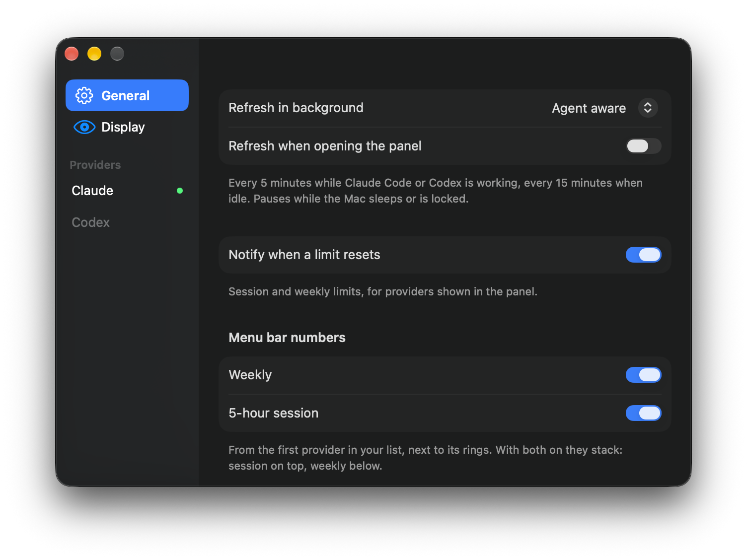Click the "Refresh in background" label
Image resolution: width=747 pixels, height=560 pixels.
coord(296,108)
